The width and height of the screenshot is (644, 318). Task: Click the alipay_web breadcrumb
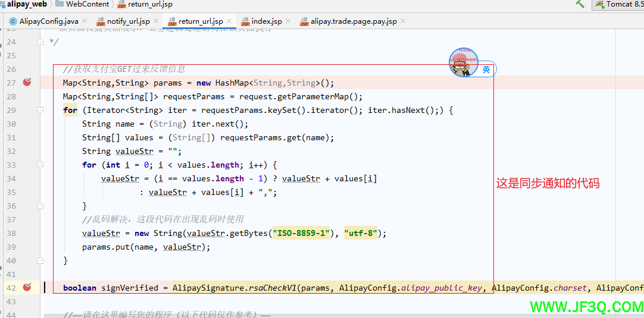click(27, 4)
